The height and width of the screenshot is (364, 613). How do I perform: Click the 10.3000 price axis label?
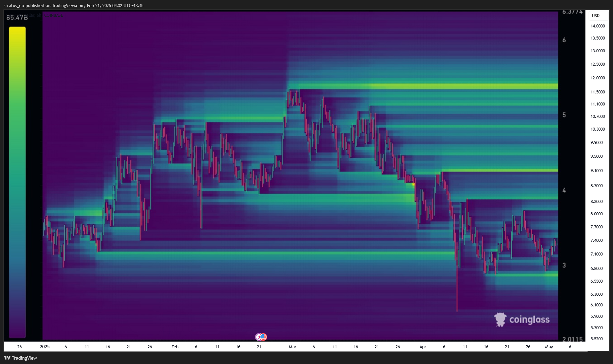point(598,129)
